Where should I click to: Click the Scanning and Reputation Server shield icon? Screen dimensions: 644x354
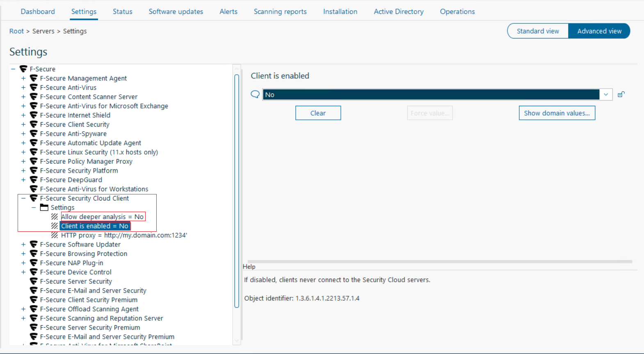[x=34, y=318]
